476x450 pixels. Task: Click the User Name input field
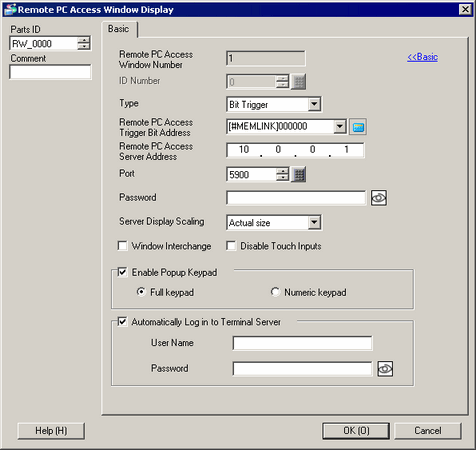(x=302, y=343)
